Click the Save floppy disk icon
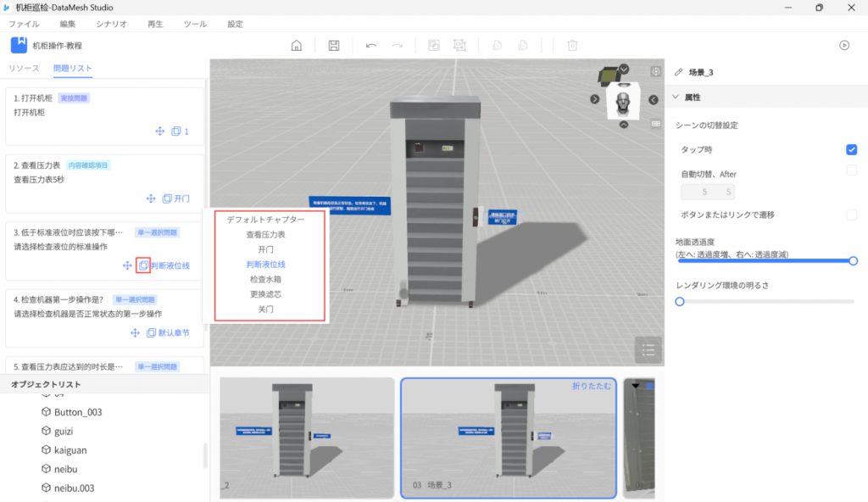Screen dimensions: 868x502 point(334,46)
